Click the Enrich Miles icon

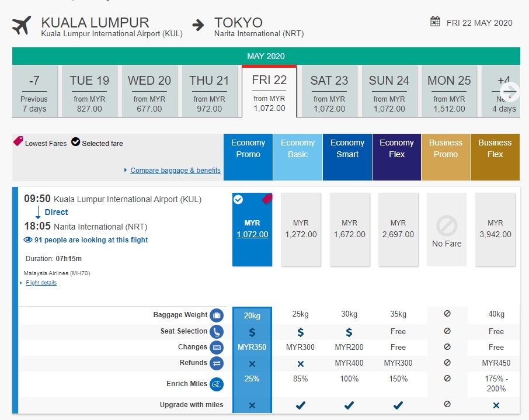[x=216, y=384]
